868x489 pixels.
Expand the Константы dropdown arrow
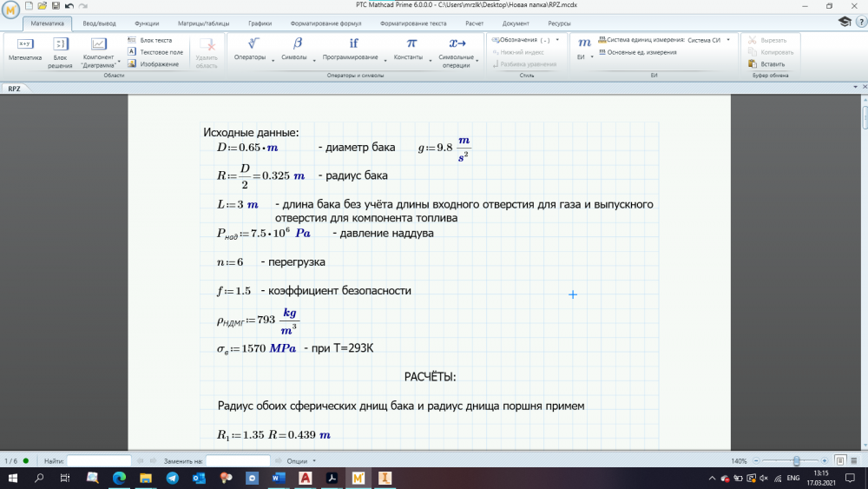pyautogui.click(x=431, y=60)
